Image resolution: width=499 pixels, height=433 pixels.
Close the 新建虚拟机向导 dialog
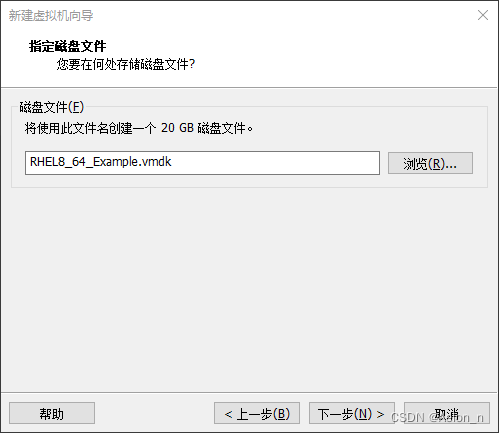pyautogui.click(x=483, y=15)
